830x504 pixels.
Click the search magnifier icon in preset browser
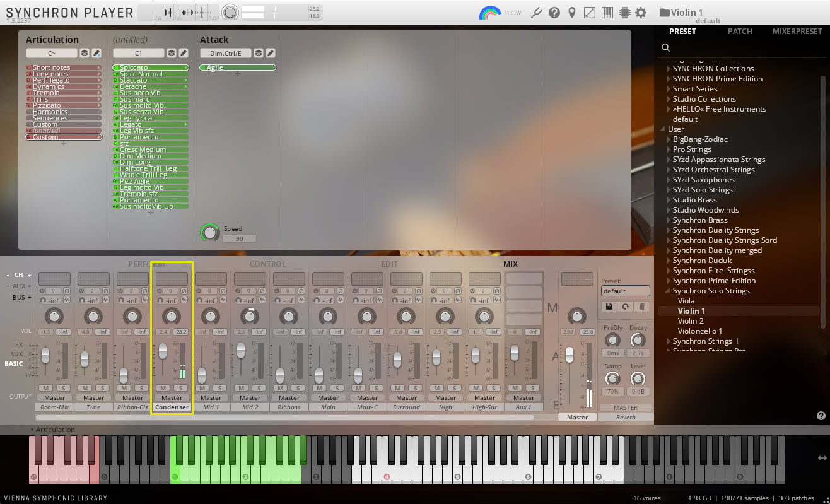point(665,47)
